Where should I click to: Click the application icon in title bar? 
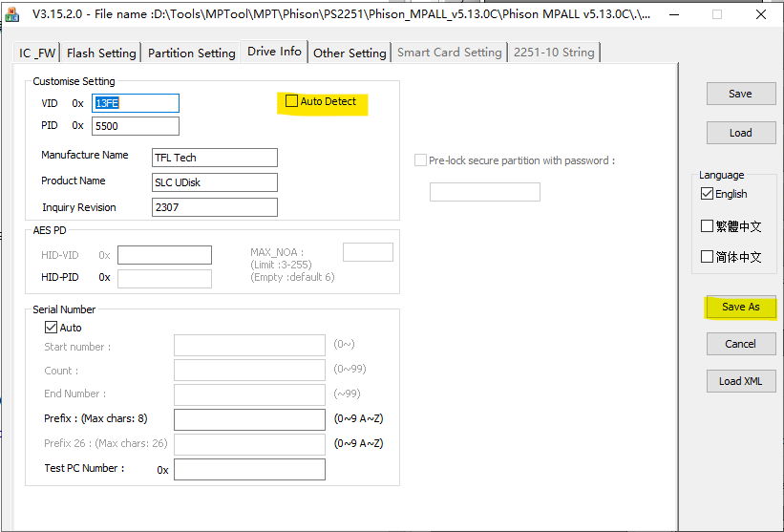pos(13,14)
